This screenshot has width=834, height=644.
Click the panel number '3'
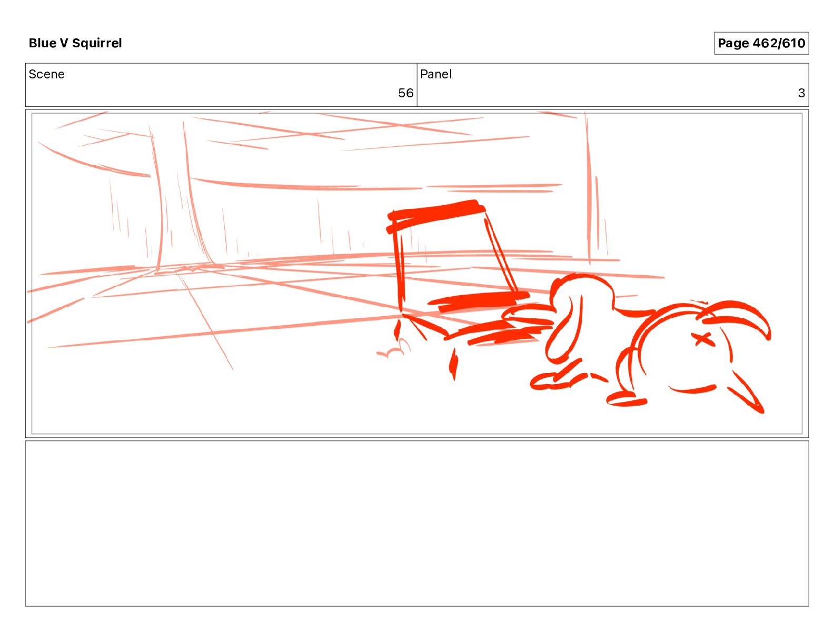coord(801,93)
